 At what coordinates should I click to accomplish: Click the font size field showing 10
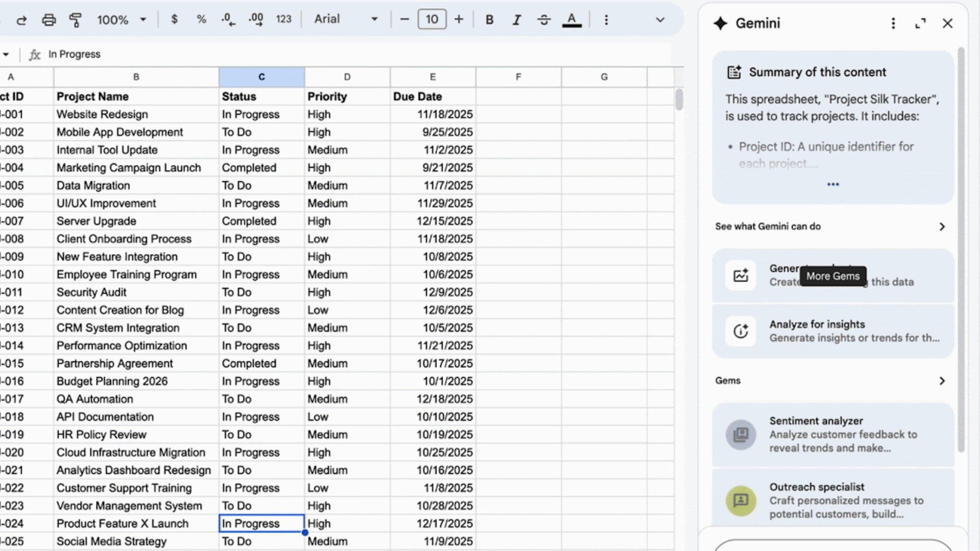click(x=432, y=19)
